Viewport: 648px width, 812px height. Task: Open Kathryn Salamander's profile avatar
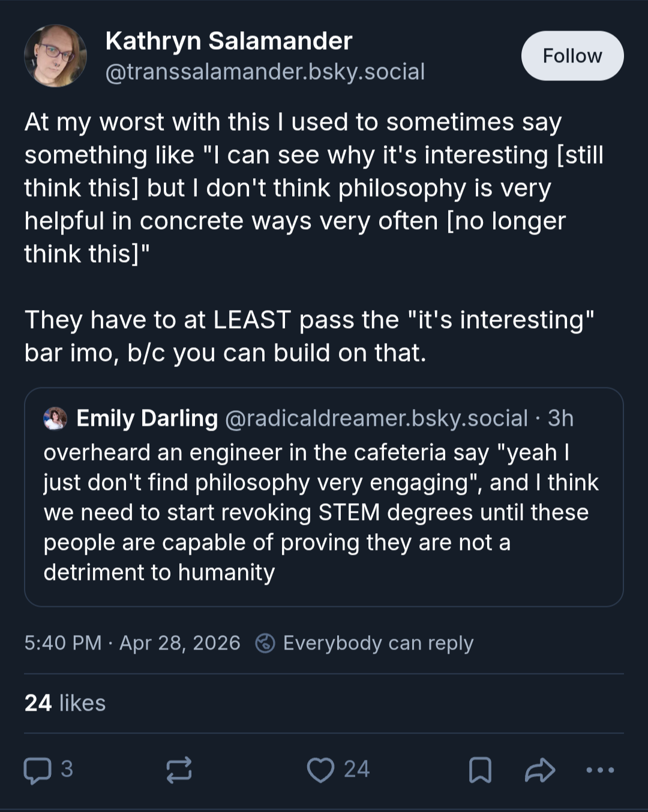[55, 56]
